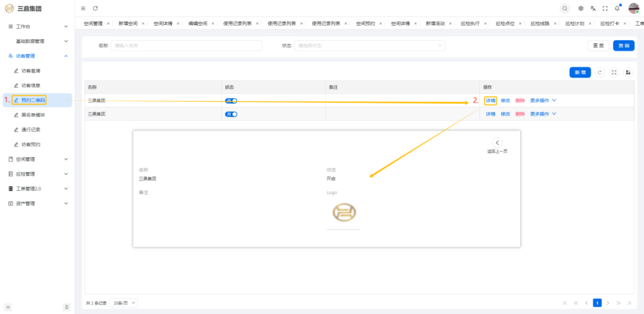Click the back arrow 返回上一页 icon
The image size is (644, 314).
point(497,143)
